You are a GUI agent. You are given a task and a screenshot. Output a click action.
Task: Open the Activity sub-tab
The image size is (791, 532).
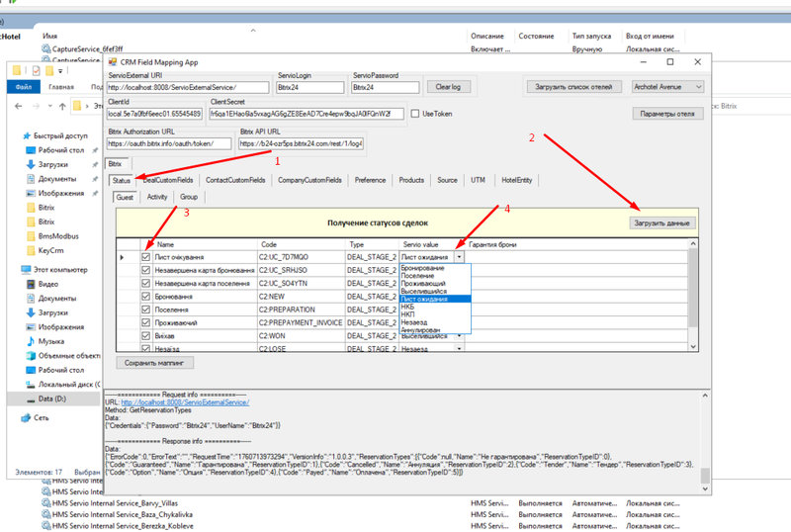tap(156, 197)
